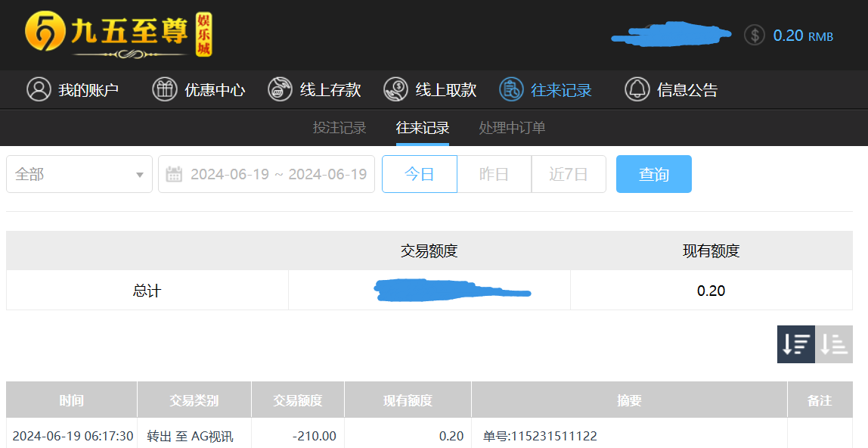Screen dimensions: 868x448
Task: Switch to the 处理中订单 tab
Action: pyautogui.click(x=512, y=128)
